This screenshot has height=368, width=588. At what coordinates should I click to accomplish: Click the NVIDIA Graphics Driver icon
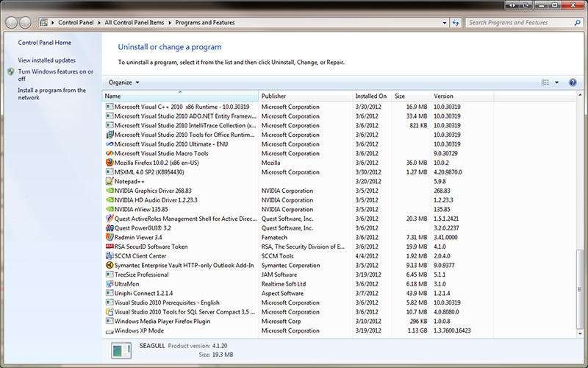click(110, 191)
